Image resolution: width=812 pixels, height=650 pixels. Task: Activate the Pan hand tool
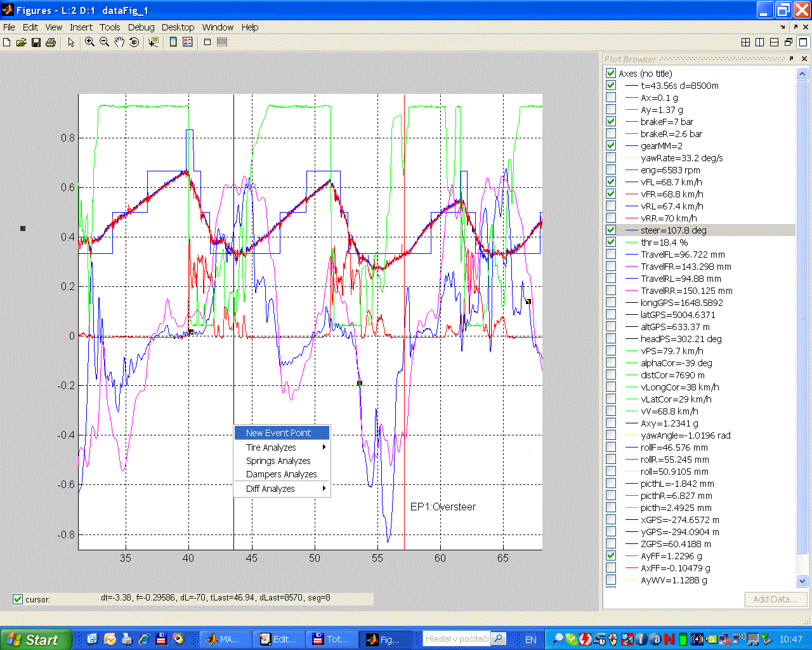(x=119, y=43)
